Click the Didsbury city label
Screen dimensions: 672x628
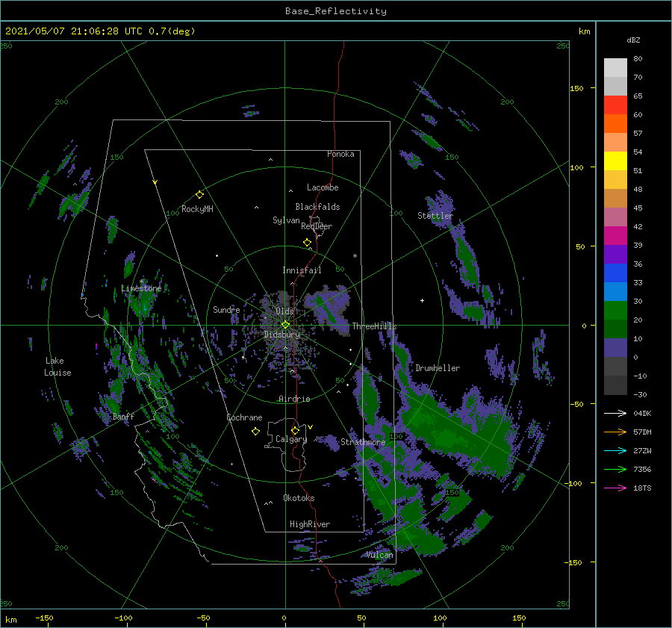pos(282,335)
